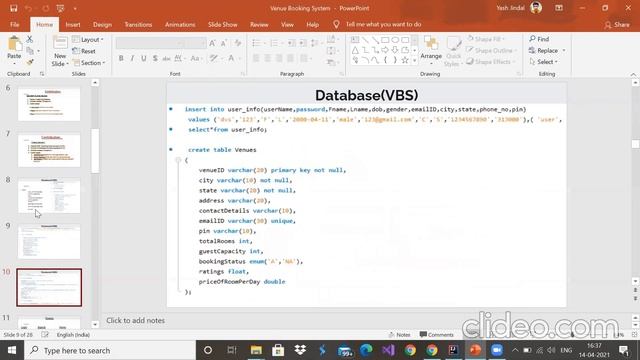Click the Undo arrow in the quick access toolbar
The width and height of the screenshot is (640, 360).
coord(28,8)
